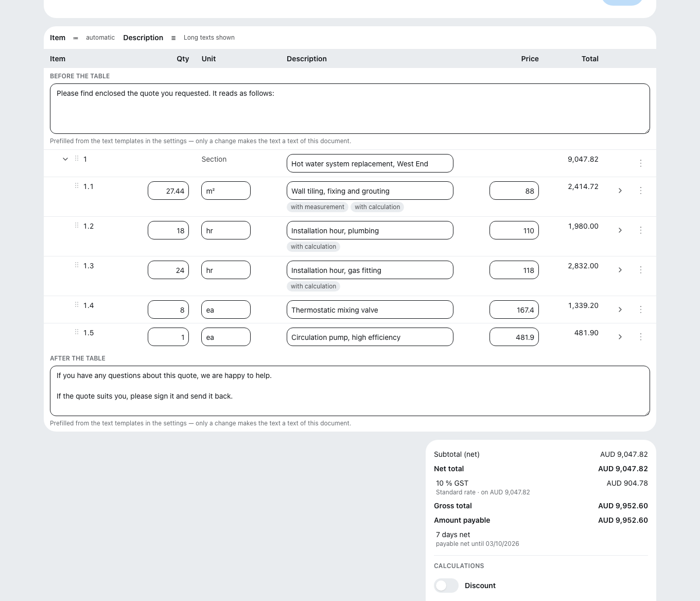Image resolution: width=700 pixels, height=601 pixels.
Task: Edit price 88 for Wall tiling
Action: [514, 191]
